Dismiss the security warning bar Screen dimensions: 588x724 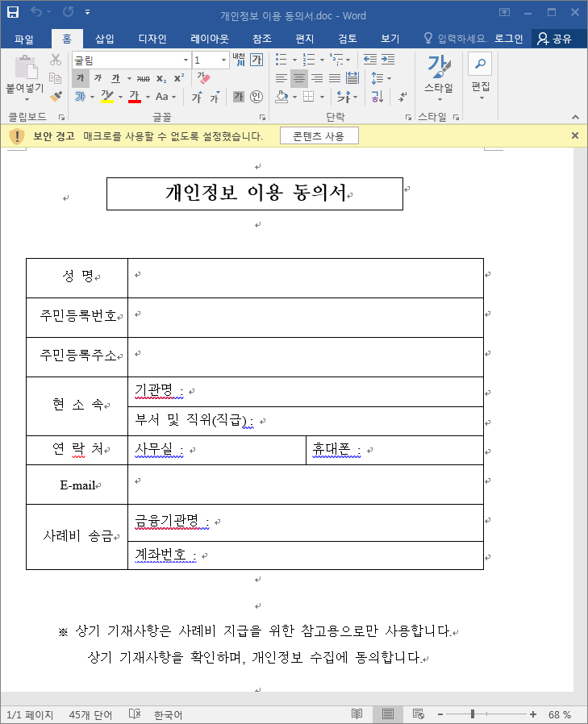[575, 135]
